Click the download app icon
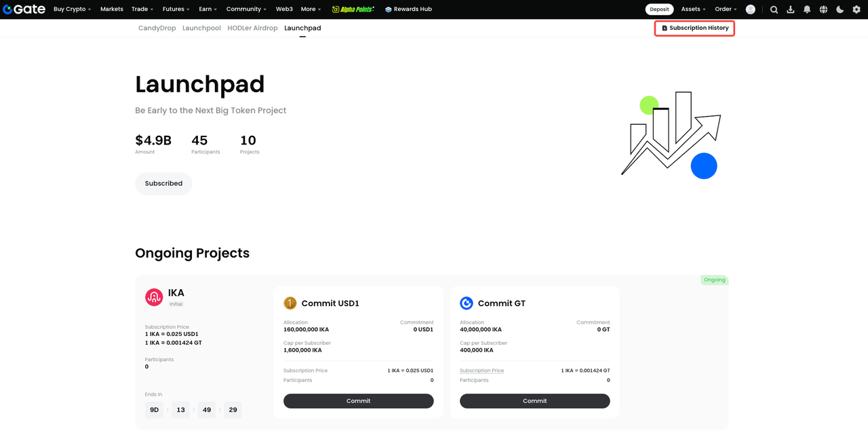 pos(791,10)
